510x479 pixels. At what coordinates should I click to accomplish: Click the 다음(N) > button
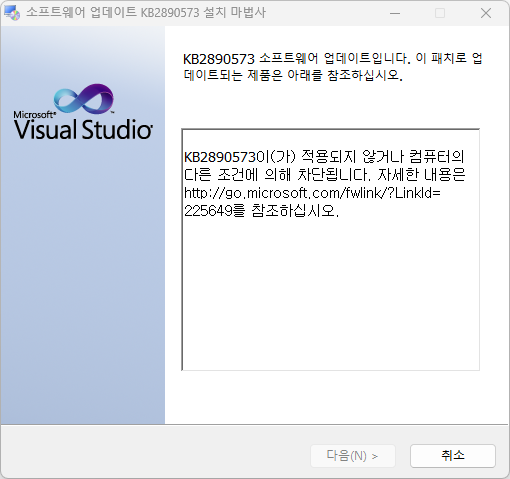(353, 455)
